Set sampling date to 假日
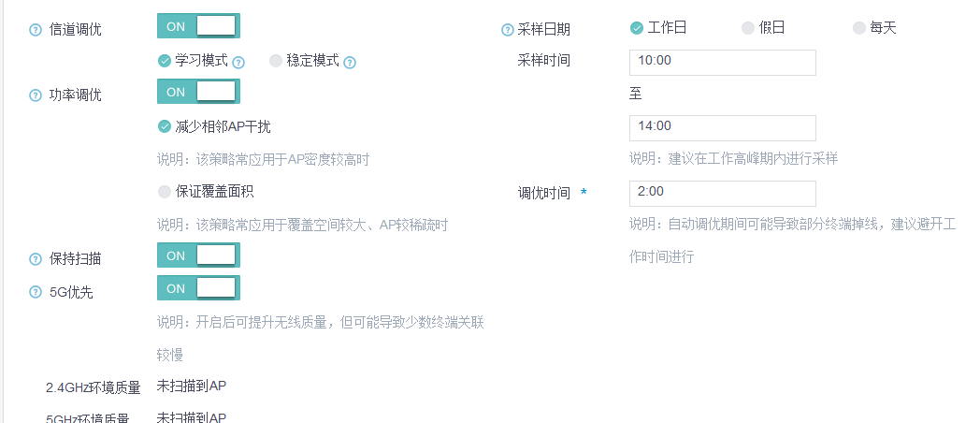980x423 pixels. coord(748,28)
